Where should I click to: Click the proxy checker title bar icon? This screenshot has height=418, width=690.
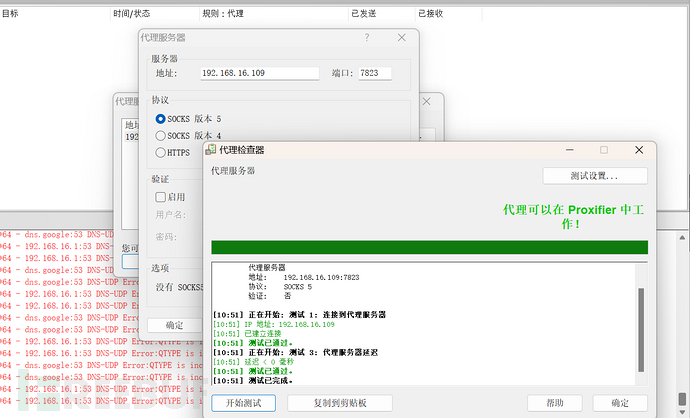211,150
